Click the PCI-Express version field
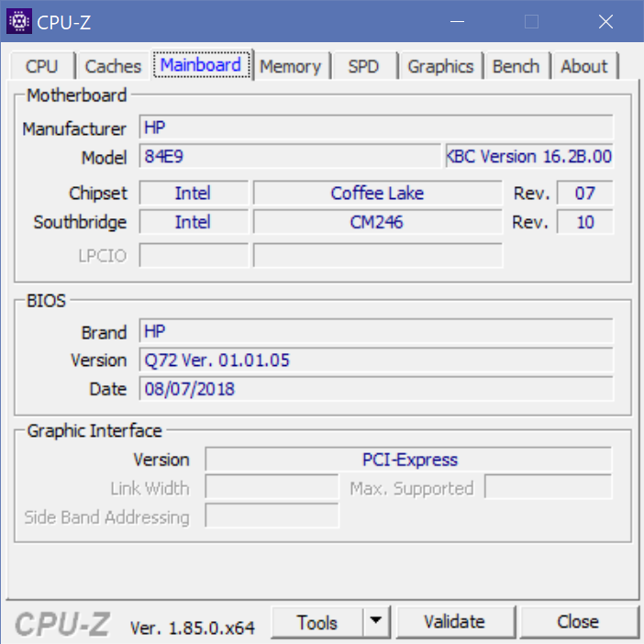Viewport: 644px width, 644px height. coord(408,460)
